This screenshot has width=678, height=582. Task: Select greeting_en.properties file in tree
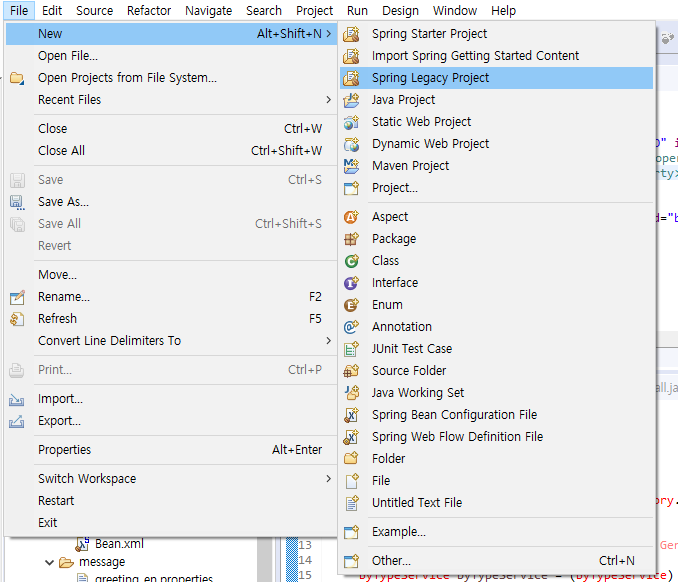[154, 578]
